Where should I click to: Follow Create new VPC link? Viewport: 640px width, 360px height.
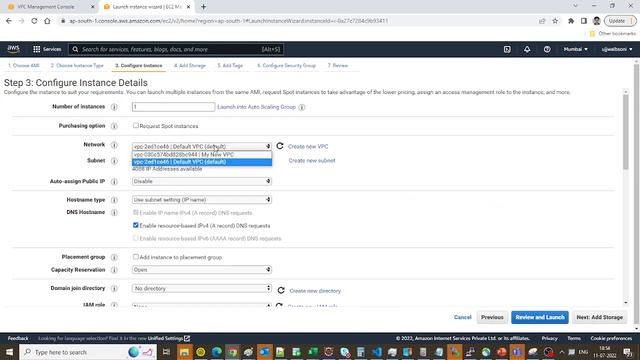click(308, 146)
